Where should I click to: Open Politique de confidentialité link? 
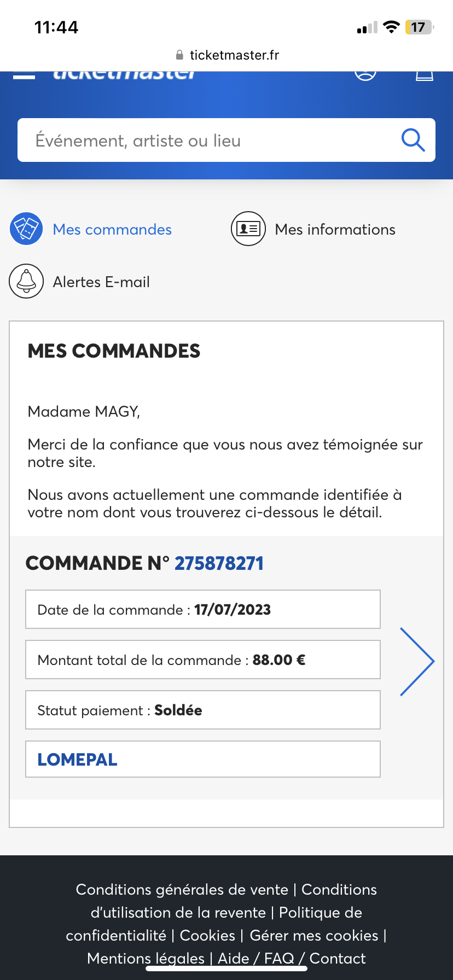click(x=321, y=913)
